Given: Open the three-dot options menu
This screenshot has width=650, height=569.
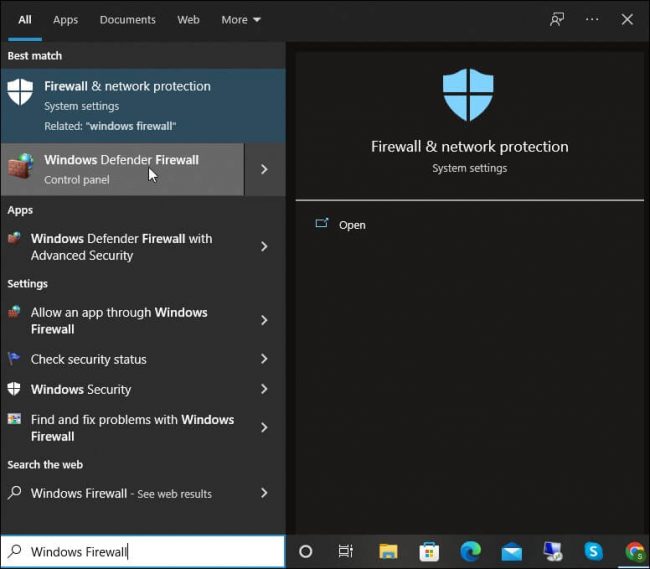Looking at the screenshot, I should click(592, 19).
